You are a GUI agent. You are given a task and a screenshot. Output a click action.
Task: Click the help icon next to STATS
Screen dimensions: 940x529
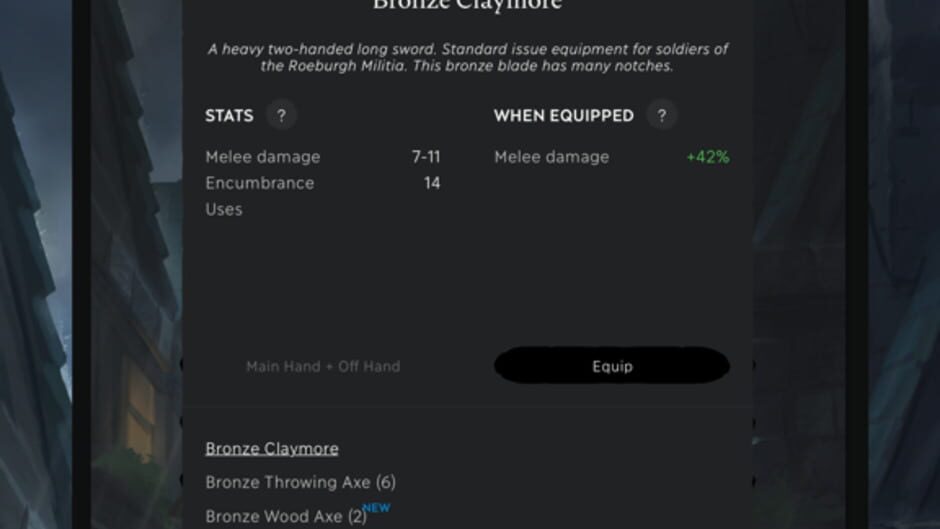(x=281, y=115)
